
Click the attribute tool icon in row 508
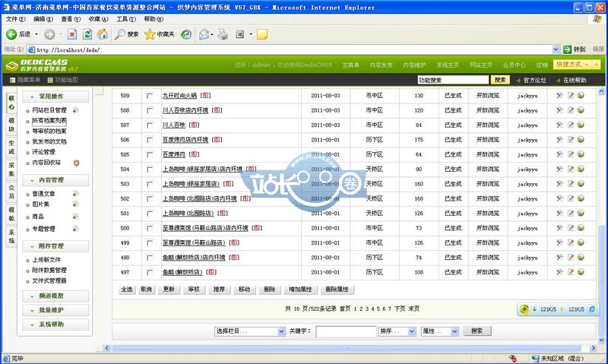(x=559, y=110)
